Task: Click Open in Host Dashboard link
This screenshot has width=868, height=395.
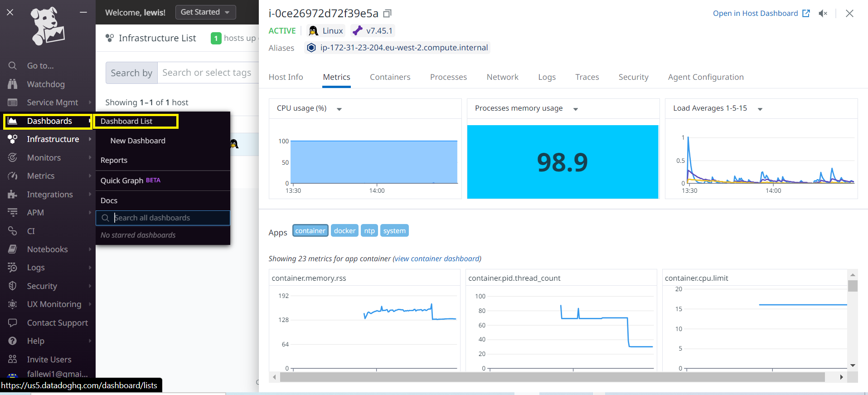Action: pos(755,14)
